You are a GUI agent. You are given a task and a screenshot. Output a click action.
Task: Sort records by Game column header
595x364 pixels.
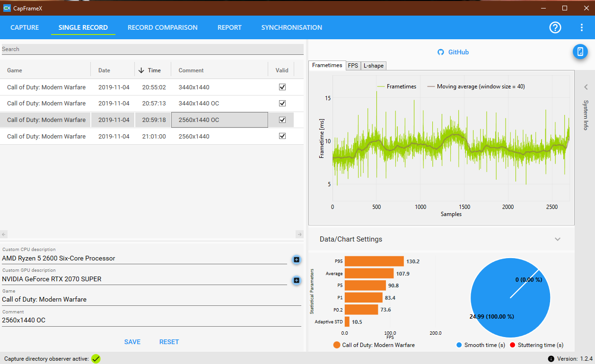[15, 70]
